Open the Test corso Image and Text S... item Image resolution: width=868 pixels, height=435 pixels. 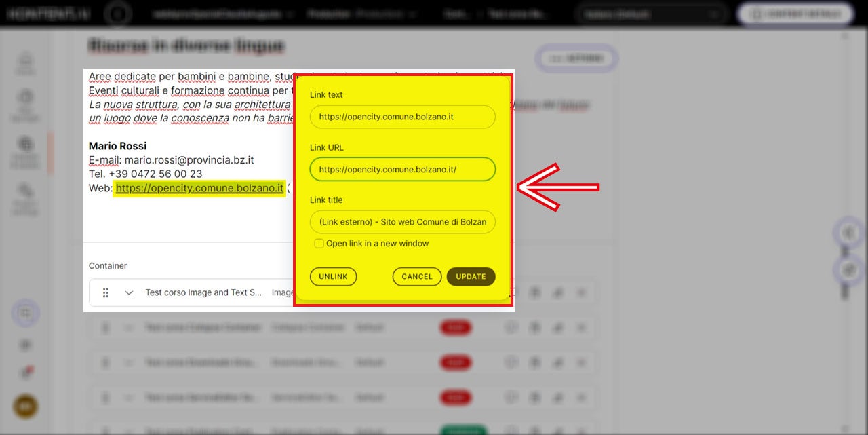[x=203, y=293]
